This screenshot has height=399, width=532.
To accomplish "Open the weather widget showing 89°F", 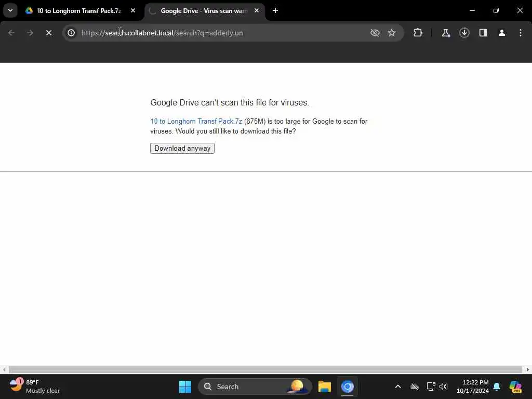I will click(x=34, y=387).
